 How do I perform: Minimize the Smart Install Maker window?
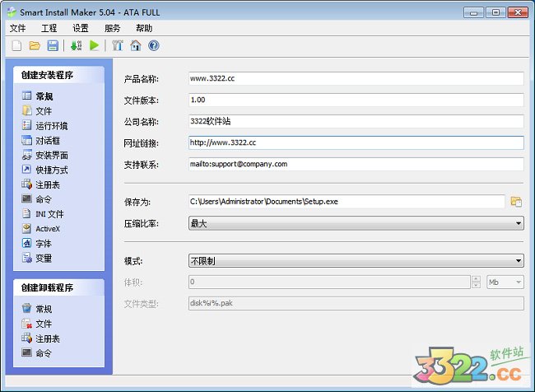[473, 12]
